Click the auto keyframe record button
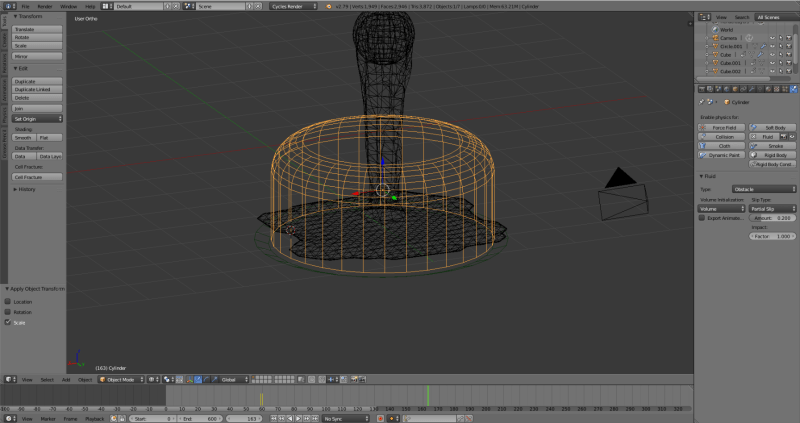Image resolution: width=800 pixels, height=423 pixels. point(380,418)
